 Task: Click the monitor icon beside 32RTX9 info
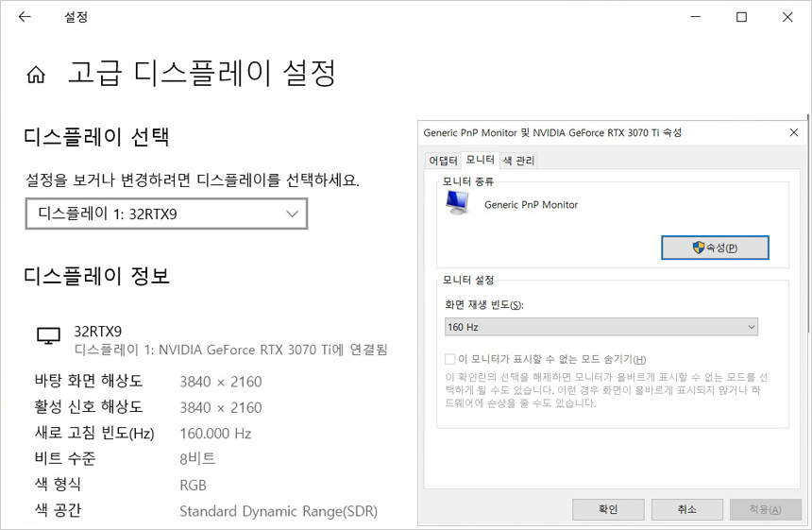click(47, 336)
